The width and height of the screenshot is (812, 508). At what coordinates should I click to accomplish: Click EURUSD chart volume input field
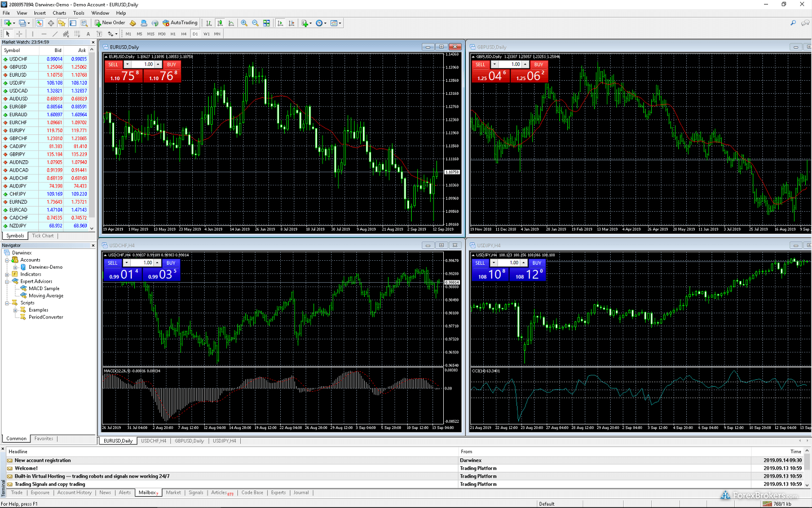click(143, 64)
